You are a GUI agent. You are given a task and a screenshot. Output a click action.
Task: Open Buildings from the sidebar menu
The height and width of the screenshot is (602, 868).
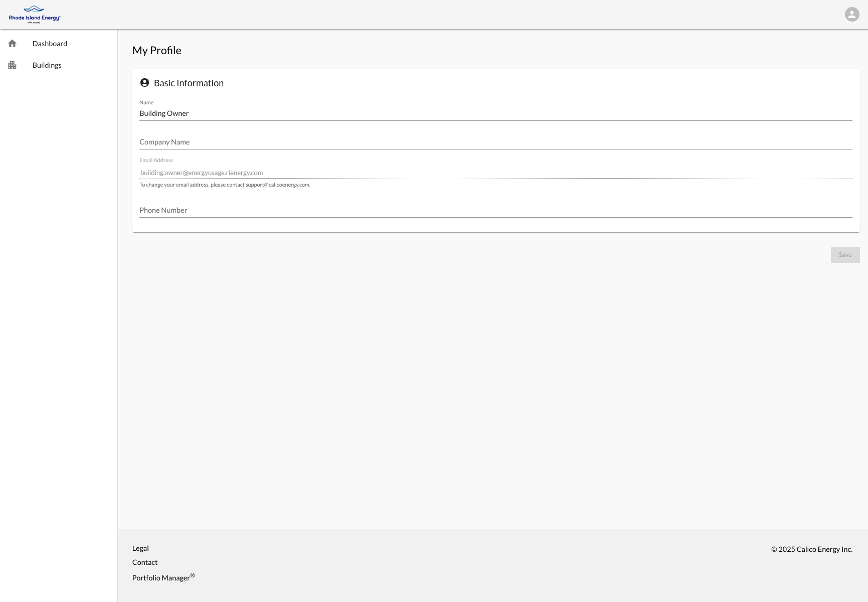coord(47,65)
